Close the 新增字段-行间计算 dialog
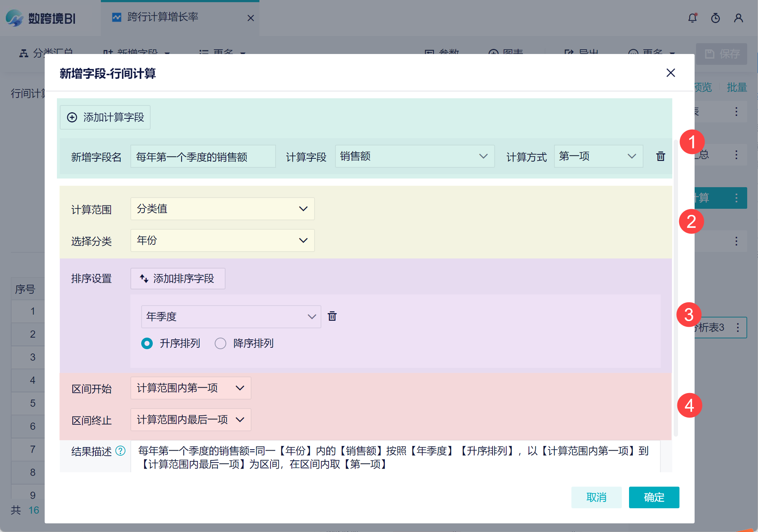The width and height of the screenshot is (758, 532). pyautogui.click(x=670, y=73)
